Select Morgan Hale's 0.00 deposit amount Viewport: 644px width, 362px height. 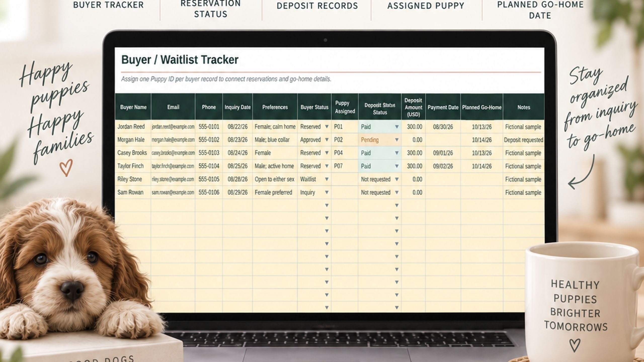point(413,140)
